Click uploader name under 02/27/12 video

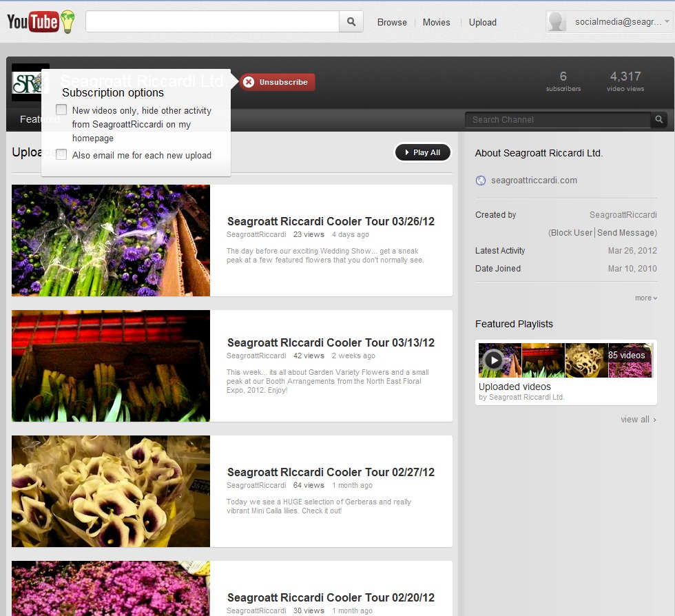[x=256, y=486]
